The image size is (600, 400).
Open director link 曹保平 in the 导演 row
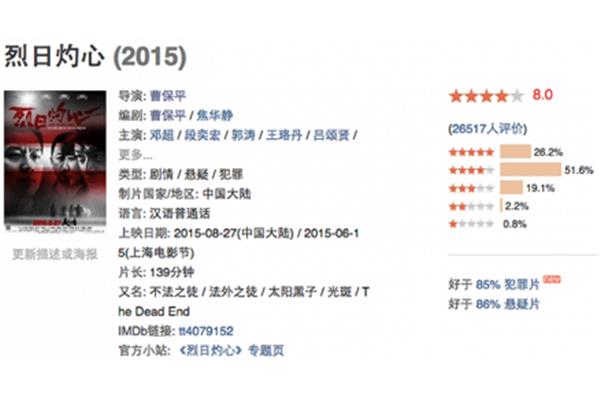tap(168, 96)
